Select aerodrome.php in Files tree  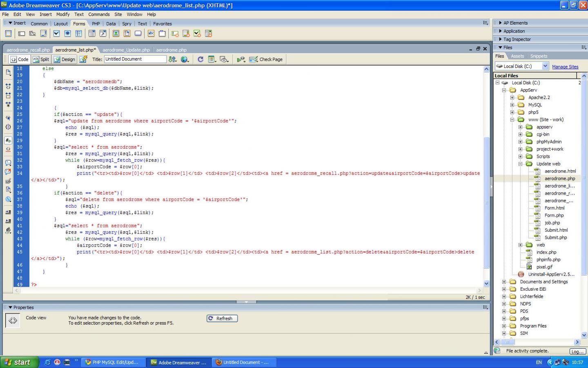[x=560, y=178]
